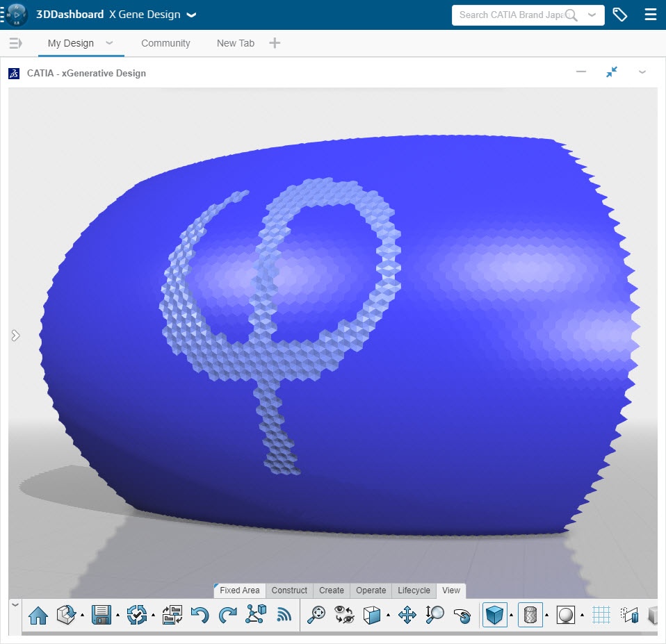Image resolution: width=666 pixels, height=644 pixels.
Task: Select the Rotate view icon
Action: [x=462, y=616]
